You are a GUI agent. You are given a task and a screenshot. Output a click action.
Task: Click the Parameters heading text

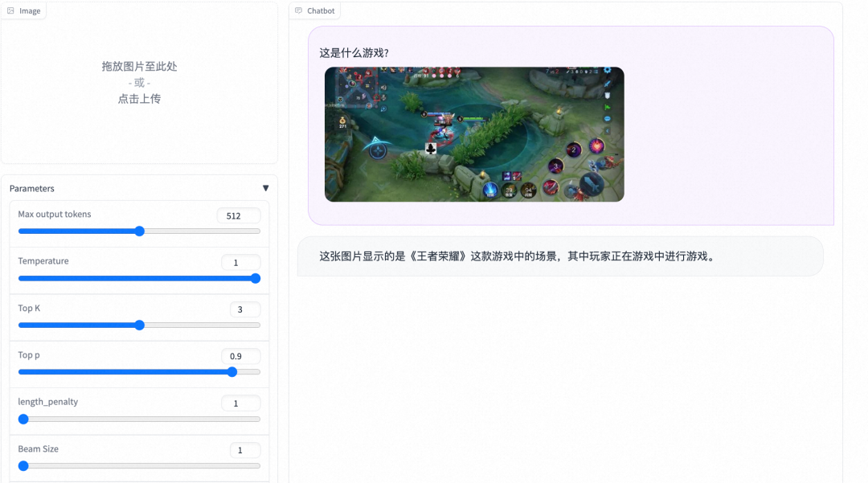pyautogui.click(x=32, y=188)
